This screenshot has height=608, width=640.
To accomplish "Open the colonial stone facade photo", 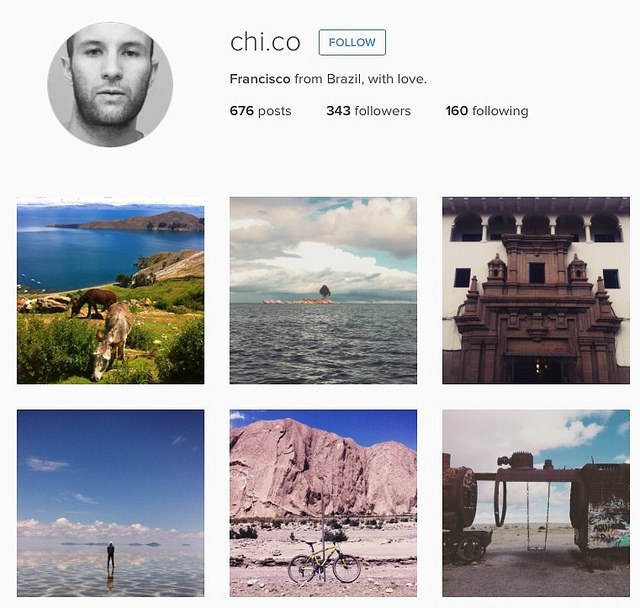I will [x=536, y=291].
